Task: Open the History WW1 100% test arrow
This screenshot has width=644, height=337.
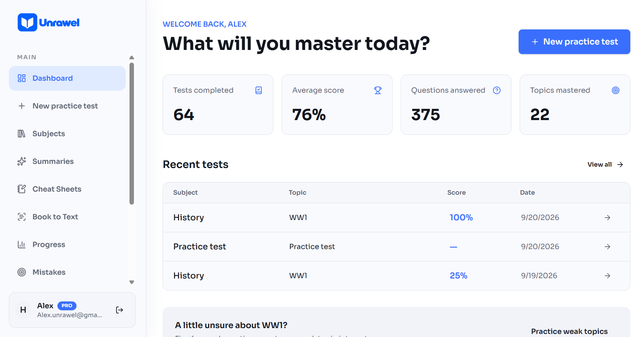Action: pyautogui.click(x=607, y=218)
